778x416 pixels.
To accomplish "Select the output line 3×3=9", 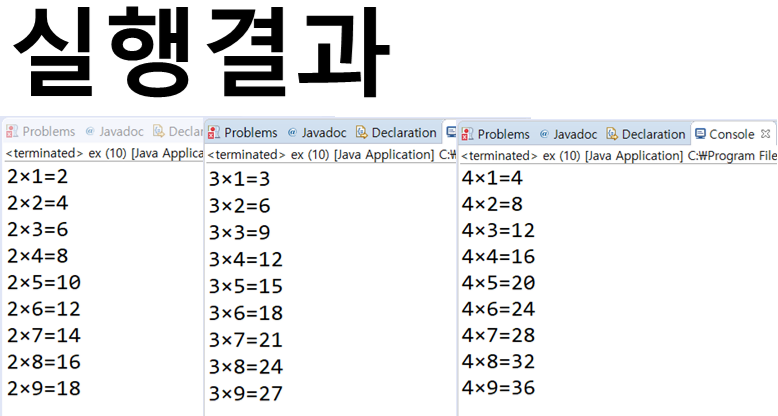I will coord(240,233).
